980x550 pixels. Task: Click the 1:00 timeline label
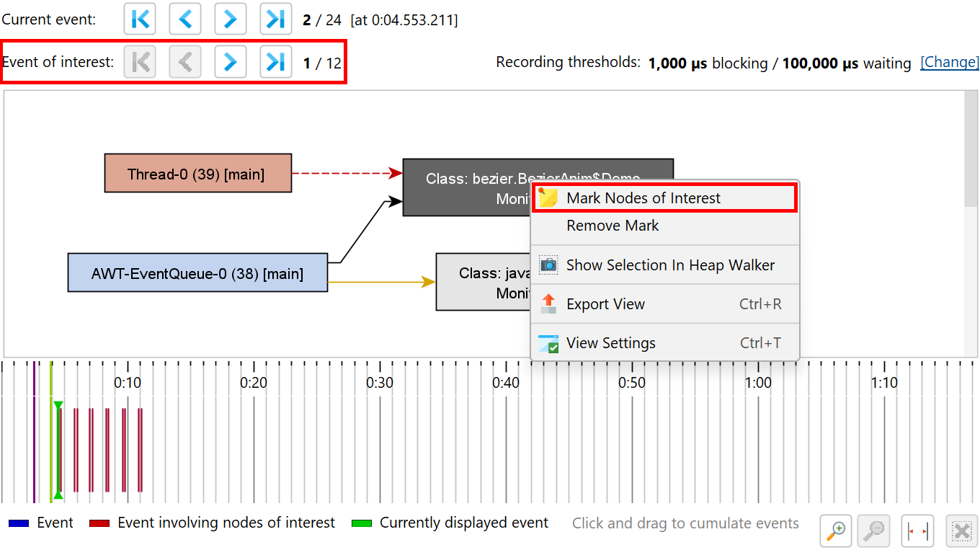coord(758,382)
